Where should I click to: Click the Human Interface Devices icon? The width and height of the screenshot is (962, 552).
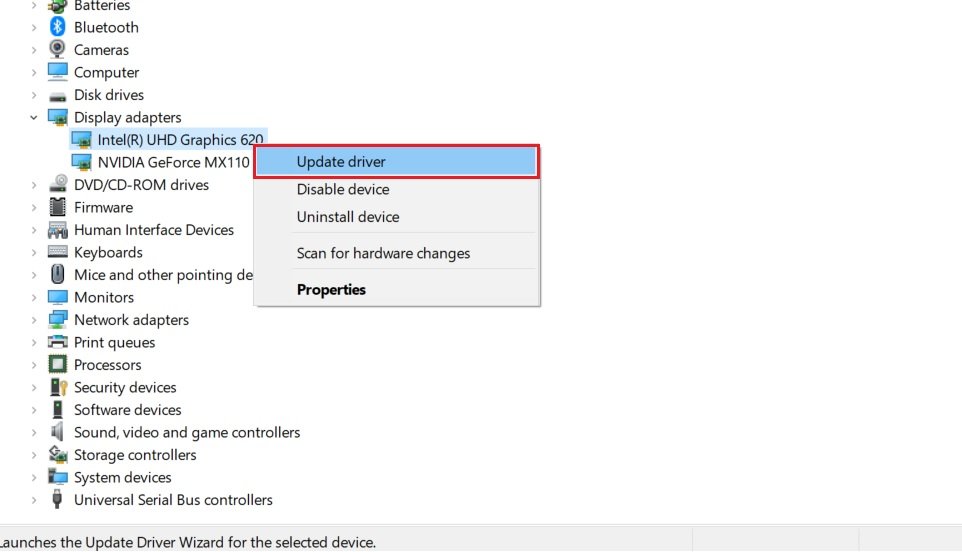click(x=58, y=230)
